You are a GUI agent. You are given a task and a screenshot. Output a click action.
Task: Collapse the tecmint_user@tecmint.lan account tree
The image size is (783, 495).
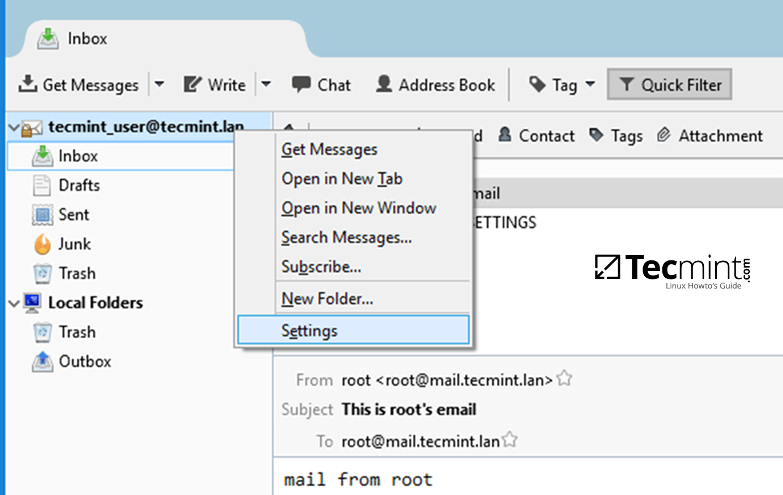click(13, 128)
